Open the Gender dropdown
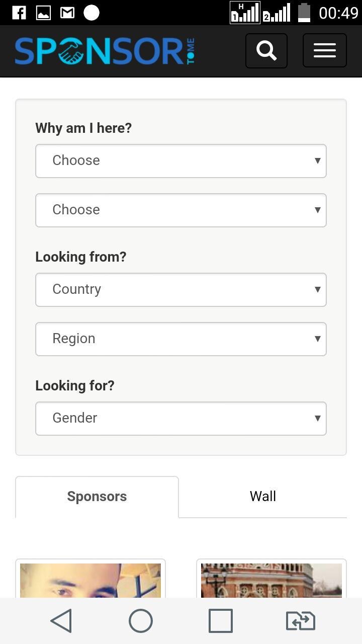This screenshot has height=644, width=362. [181, 419]
